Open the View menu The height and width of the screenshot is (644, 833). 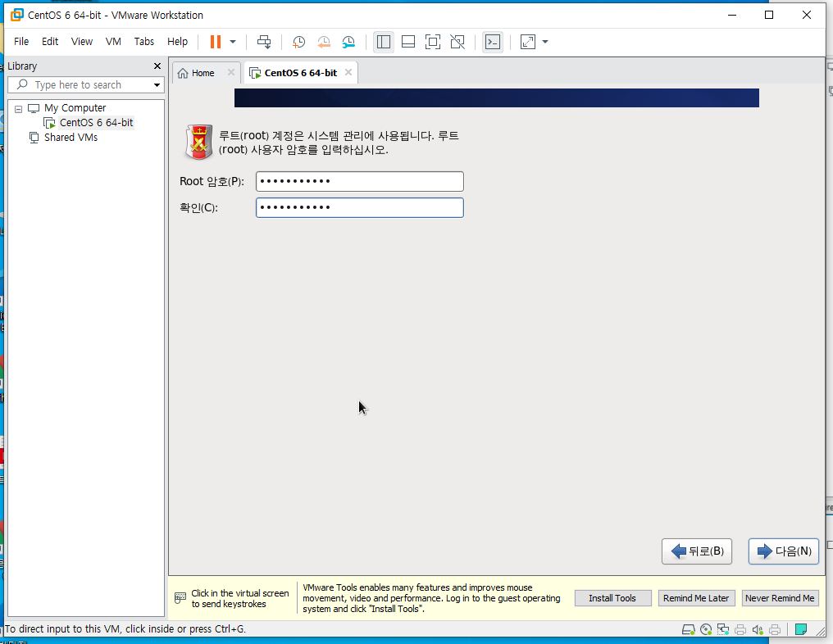tap(82, 42)
